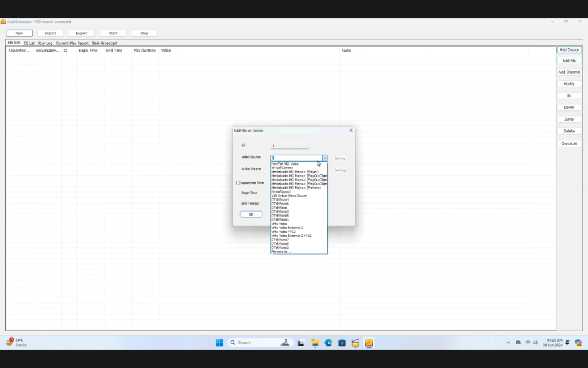
Task: Select NewTek NDI Video from list
Action: [285, 164]
